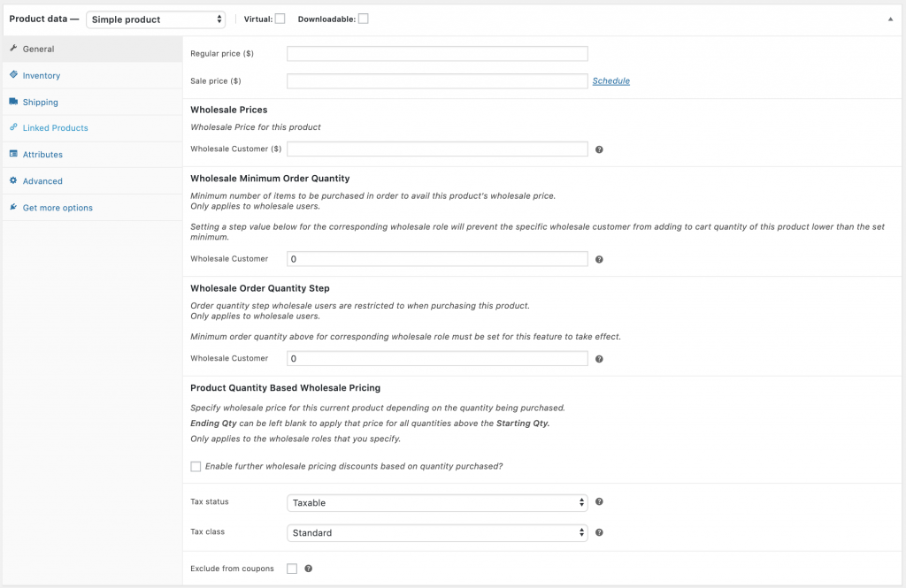
Task: Open the Get more options tab
Action: click(92, 208)
